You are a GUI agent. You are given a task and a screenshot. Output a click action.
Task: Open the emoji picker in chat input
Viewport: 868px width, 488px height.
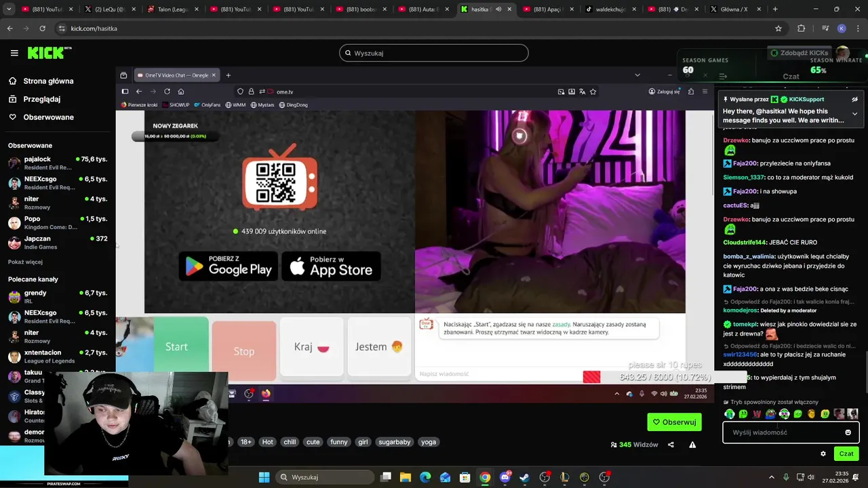coord(848,432)
